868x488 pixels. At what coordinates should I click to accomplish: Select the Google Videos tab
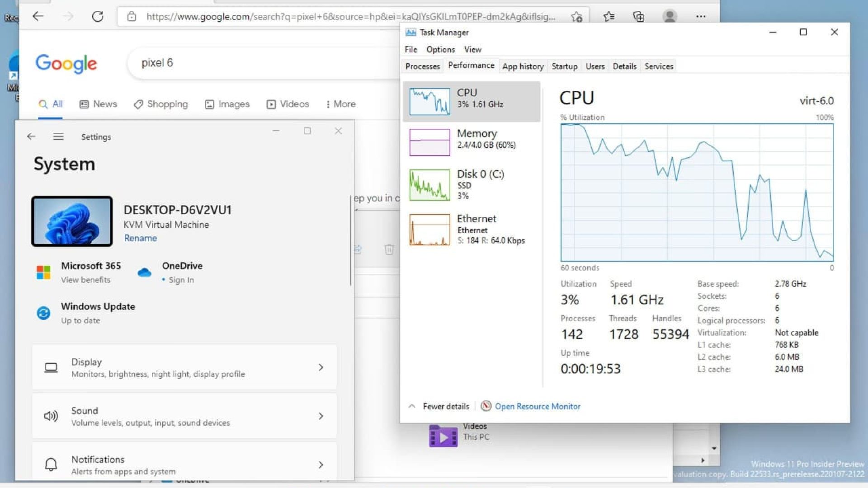pos(288,104)
